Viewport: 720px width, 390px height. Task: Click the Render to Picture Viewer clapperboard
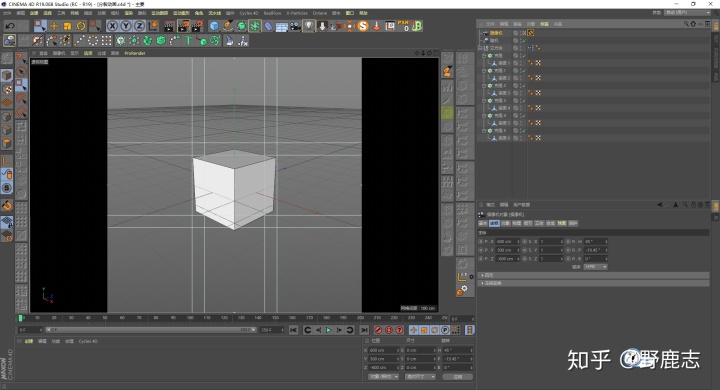(183, 26)
